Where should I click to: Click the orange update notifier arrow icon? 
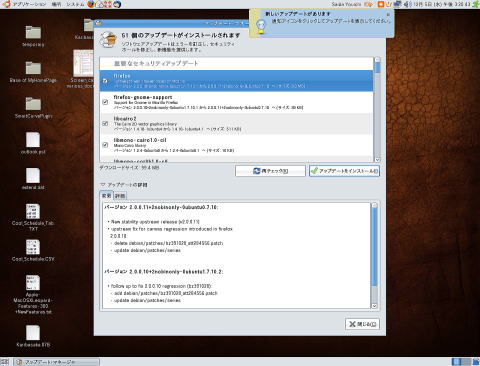368,4
